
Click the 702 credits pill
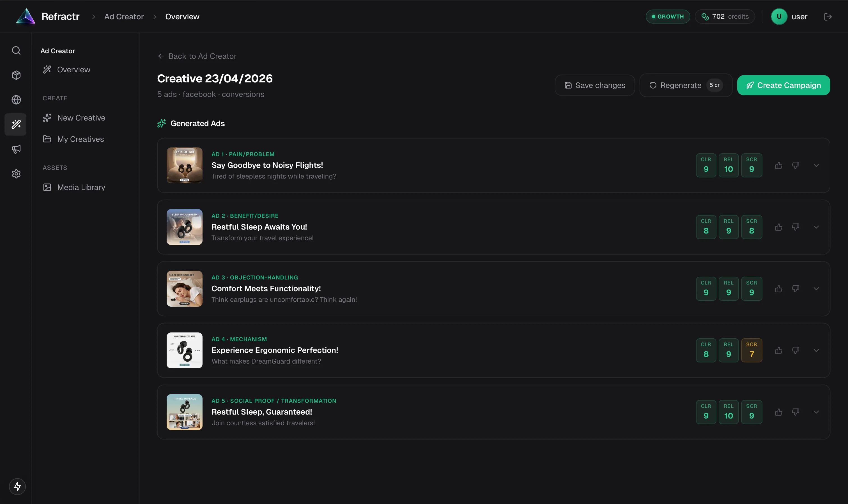click(725, 17)
